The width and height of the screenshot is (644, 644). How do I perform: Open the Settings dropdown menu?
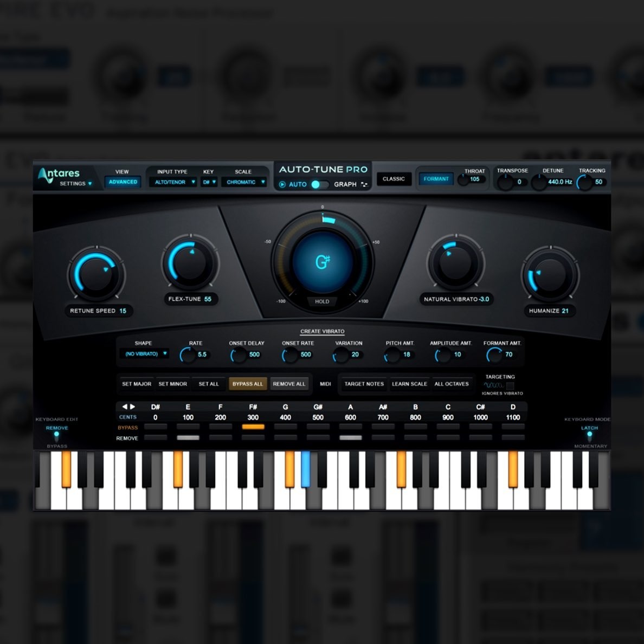coord(76,184)
